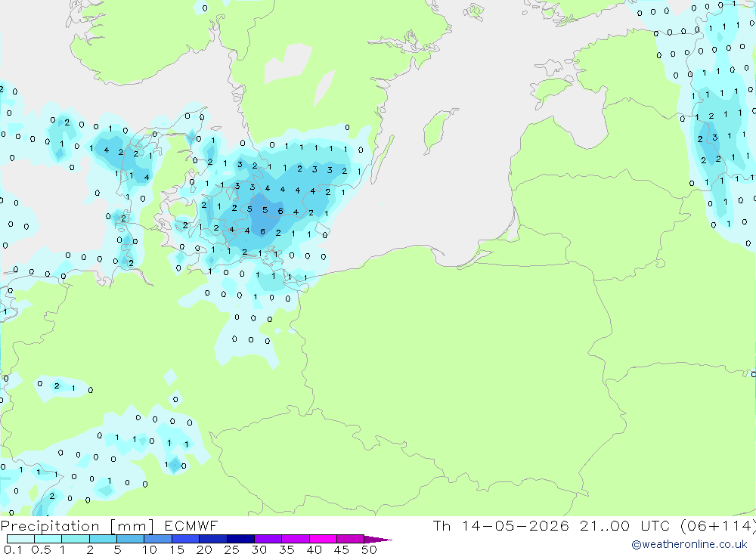The image size is (756, 554).
Task: Click the 20 legend scale label
Action: click(204, 549)
